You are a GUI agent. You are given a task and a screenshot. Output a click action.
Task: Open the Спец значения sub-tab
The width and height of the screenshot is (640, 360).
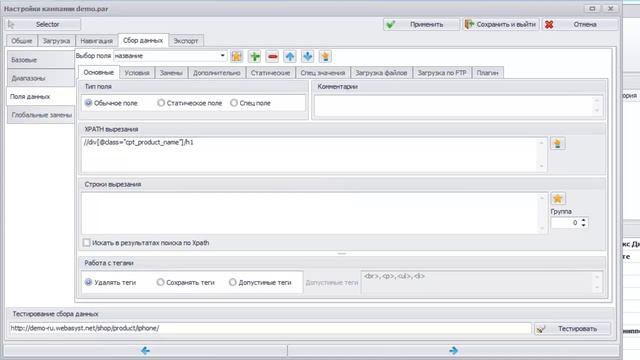click(322, 73)
